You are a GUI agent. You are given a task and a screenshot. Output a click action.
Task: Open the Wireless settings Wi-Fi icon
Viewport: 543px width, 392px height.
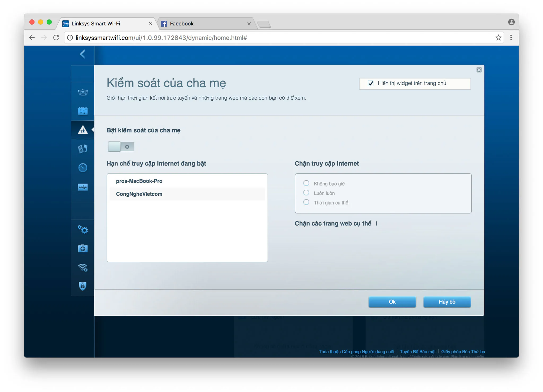click(x=83, y=268)
